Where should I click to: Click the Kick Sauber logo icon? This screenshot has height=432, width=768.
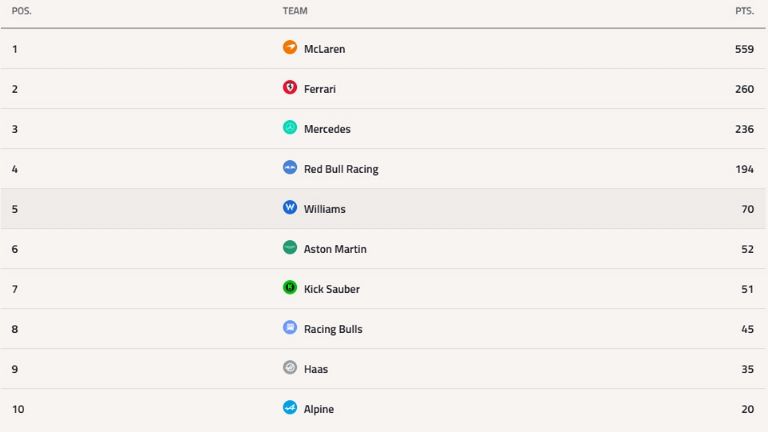coord(290,288)
